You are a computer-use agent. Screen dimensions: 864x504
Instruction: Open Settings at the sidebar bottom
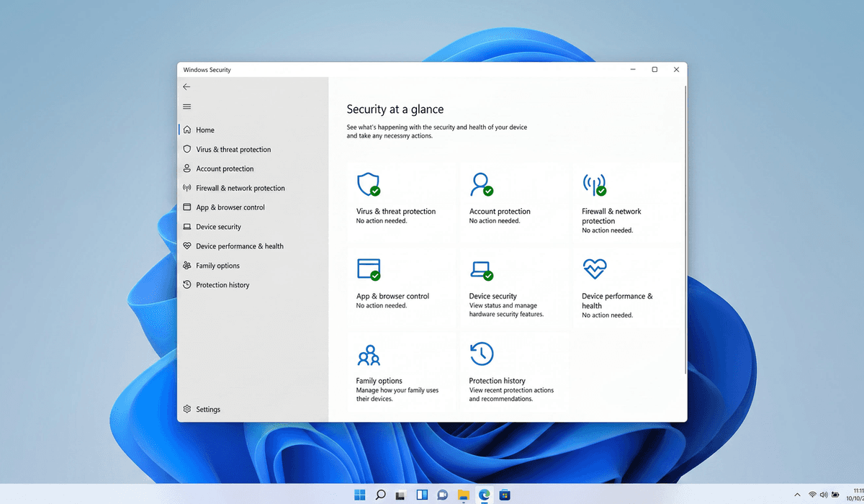(x=252, y=409)
